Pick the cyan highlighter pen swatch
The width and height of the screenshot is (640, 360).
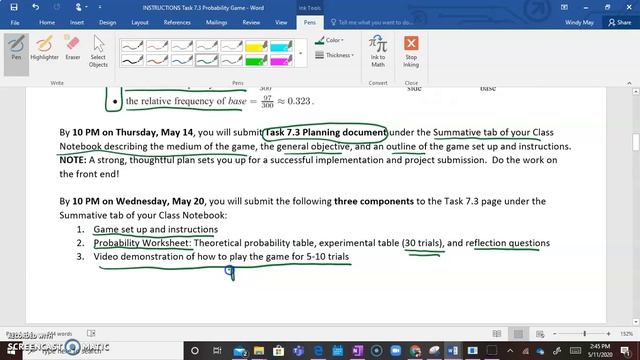click(x=281, y=46)
